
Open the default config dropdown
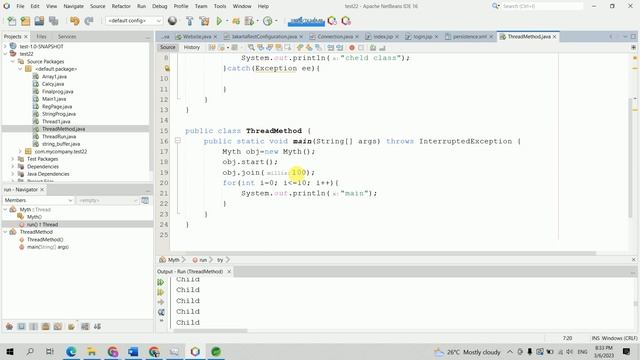[134, 21]
